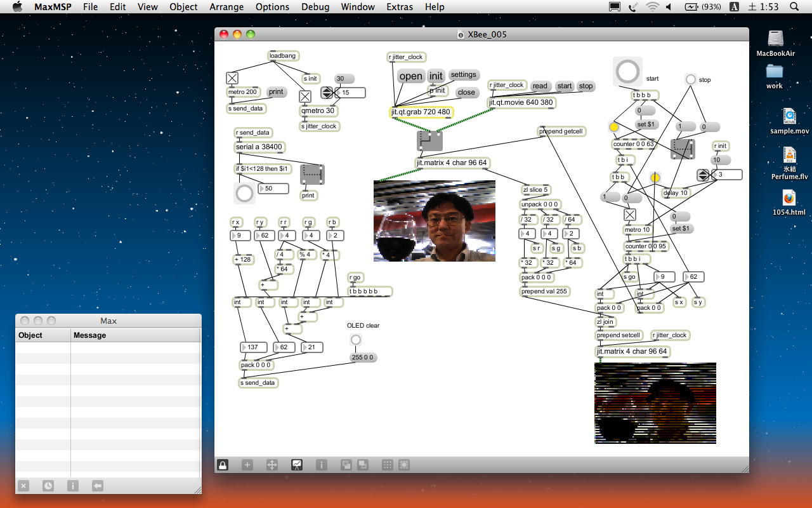This screenshot has width=812, height=508.
Task: Click the show object arrow in Max window
Action: pos(98,486)
